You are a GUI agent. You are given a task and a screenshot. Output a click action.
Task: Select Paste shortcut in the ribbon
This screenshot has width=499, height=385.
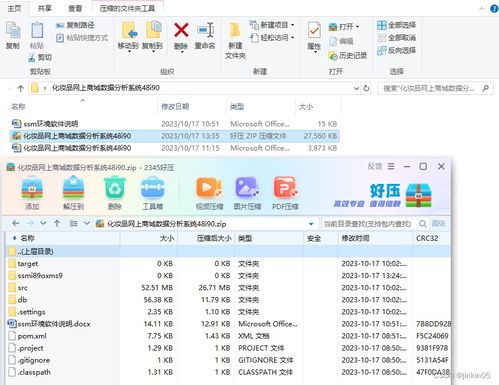coord(82,38)
